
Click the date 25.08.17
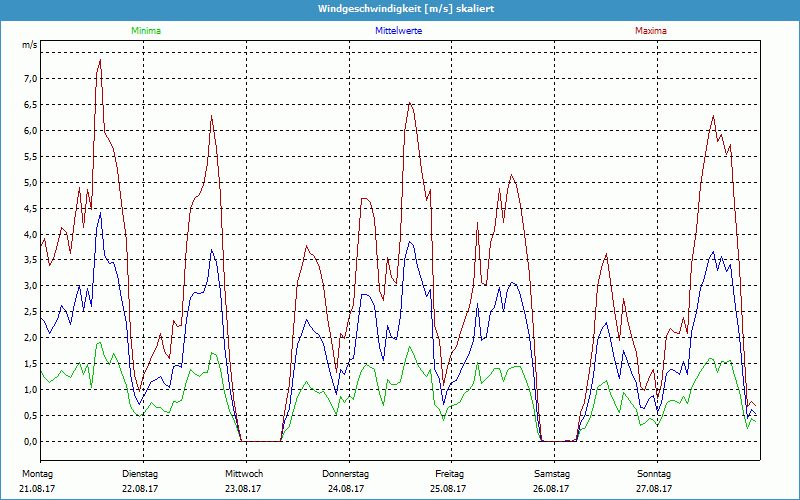tap(448, 489)
